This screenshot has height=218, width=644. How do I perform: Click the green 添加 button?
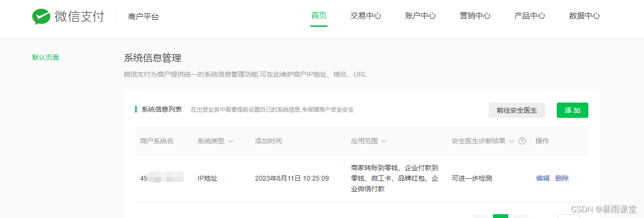(573, 110)
